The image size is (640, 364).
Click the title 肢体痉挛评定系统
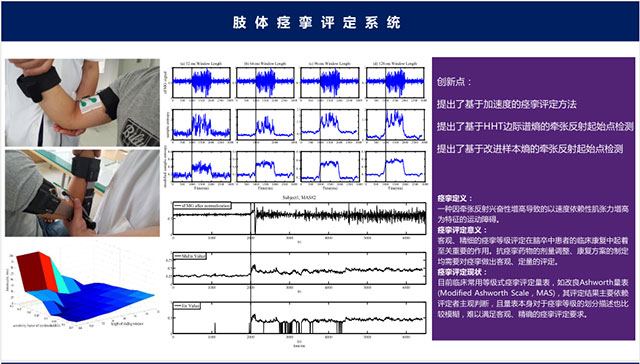(x=317, y=22)
